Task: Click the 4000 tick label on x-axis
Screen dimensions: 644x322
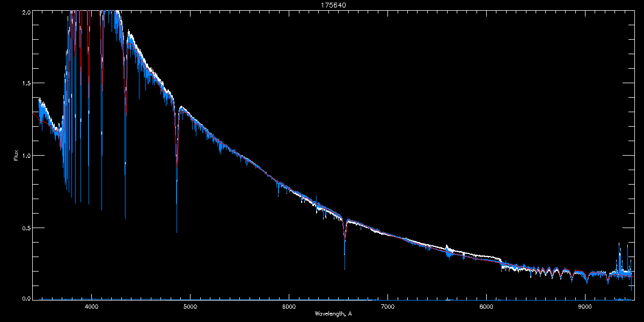Action: pyautogui.click(x=91, y=307)
